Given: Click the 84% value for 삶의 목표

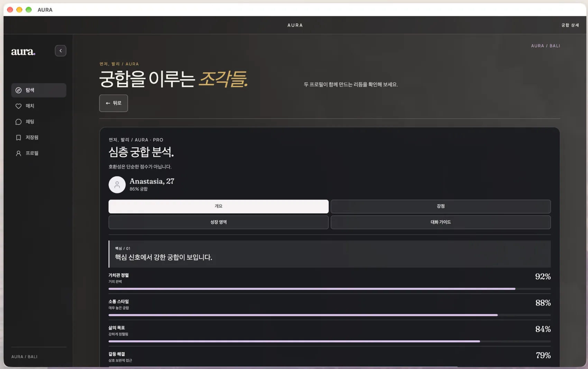Looking at the screenshot, I should coord(543,329).
